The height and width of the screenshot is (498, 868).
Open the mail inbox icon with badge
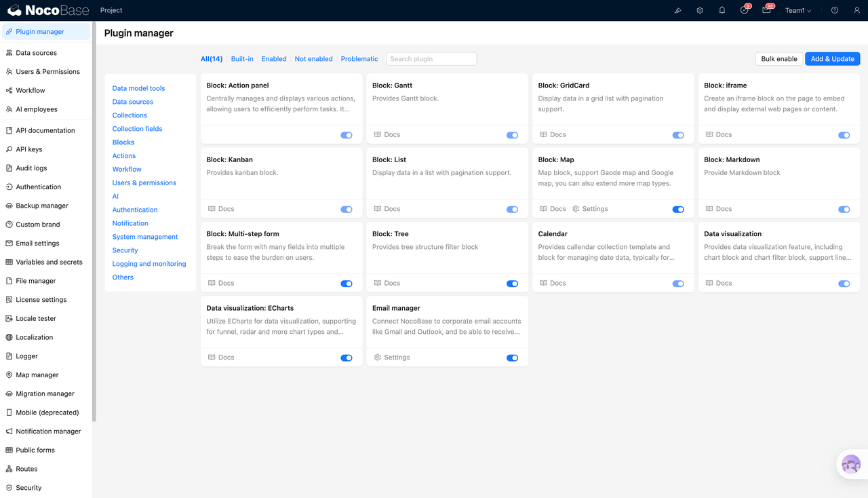[x=767, y=10]
